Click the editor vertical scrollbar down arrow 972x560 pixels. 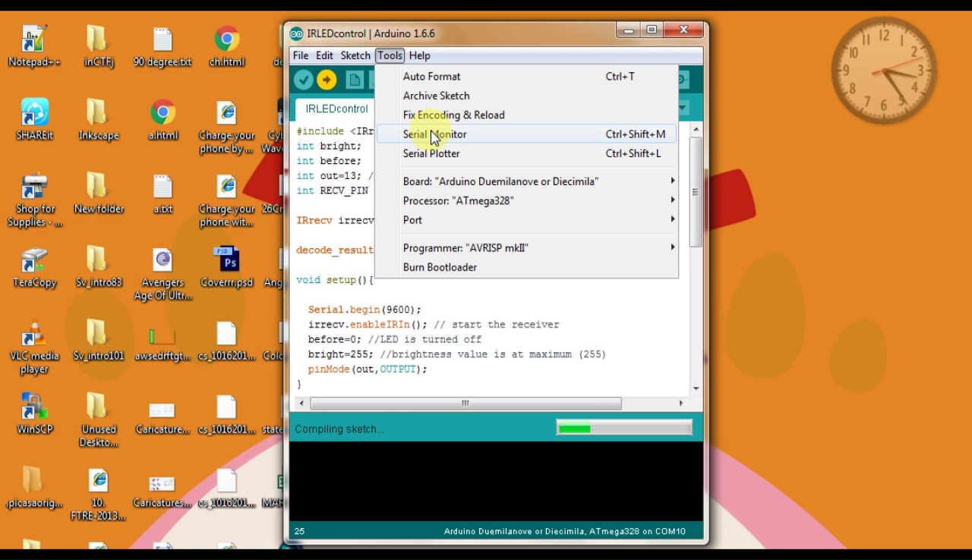coord(696,389)
